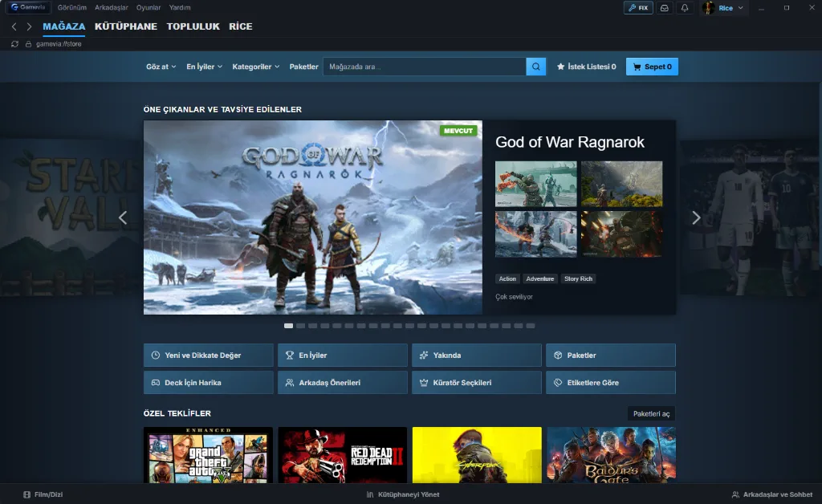View the top-left Ragnarok screenshot

coord(535,184)
